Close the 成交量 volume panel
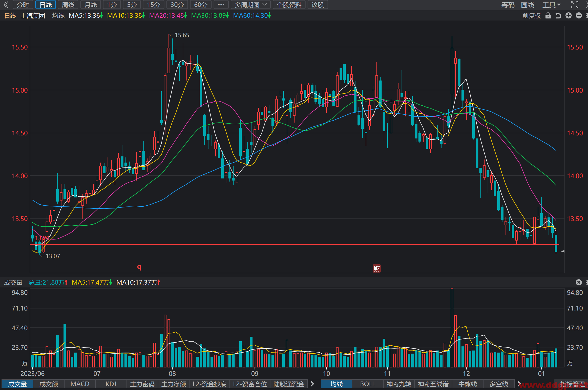Viewport: 588px width, 390px height. point(579,282)
